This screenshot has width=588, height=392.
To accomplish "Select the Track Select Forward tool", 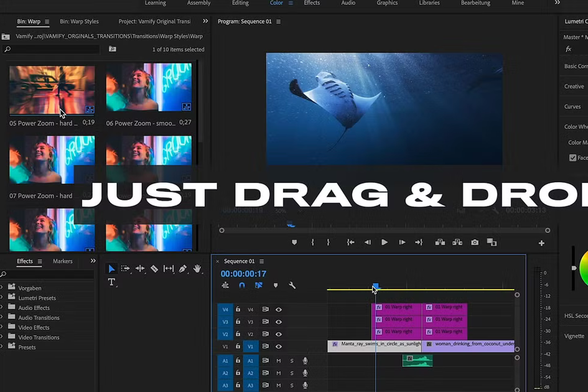I will [125, 269].
